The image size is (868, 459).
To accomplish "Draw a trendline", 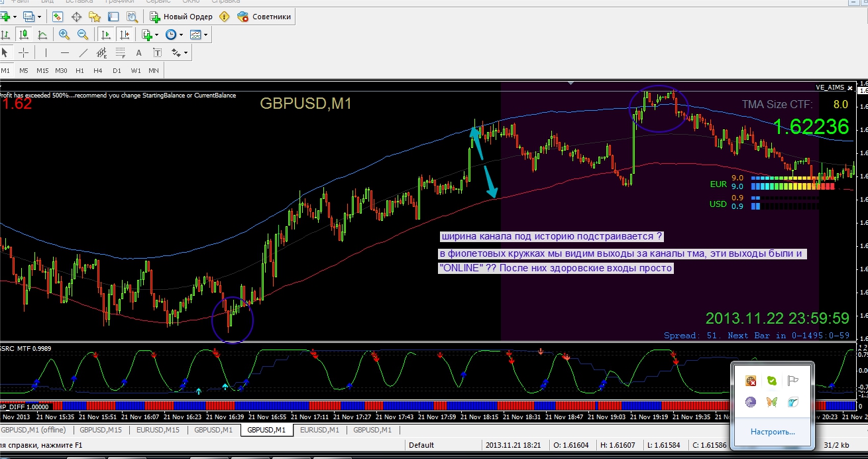I will [83, 52].
